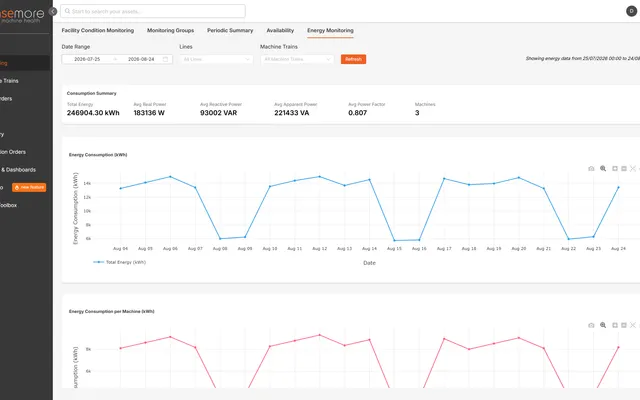
Task: Switch to the Availability tab
Action: (280, 30)
